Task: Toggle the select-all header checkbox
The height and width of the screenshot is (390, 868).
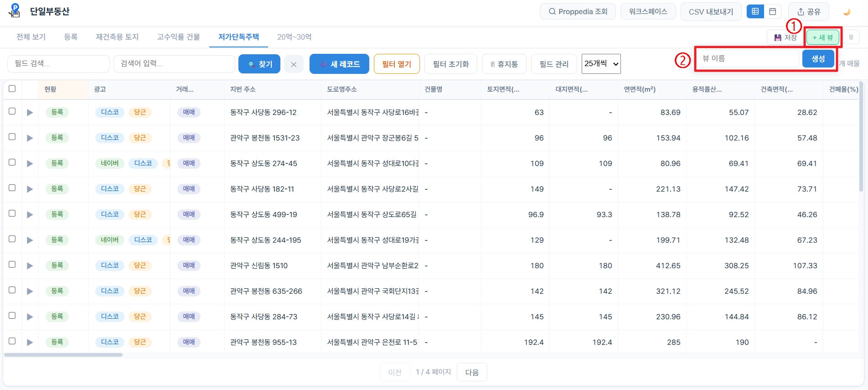Action: [x=12, y=88]
